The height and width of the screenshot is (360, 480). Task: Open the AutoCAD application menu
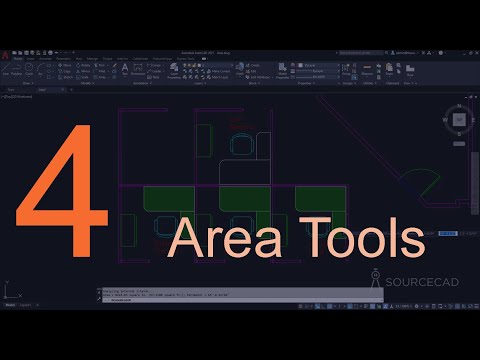click(x=5, y=55)
